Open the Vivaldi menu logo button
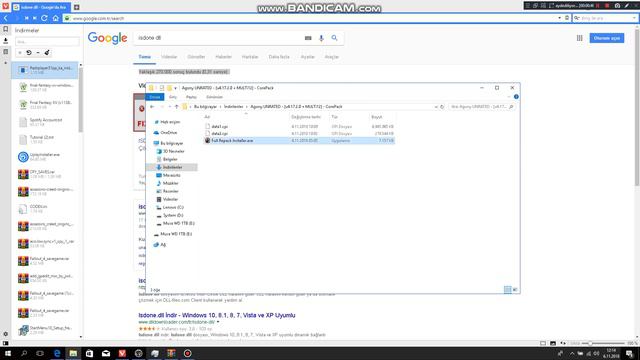640x360 pixels. (x=5, y=6)
